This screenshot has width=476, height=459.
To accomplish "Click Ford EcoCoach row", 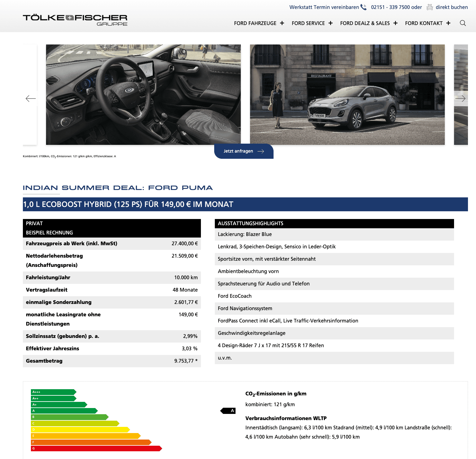I will coord(334,296).
